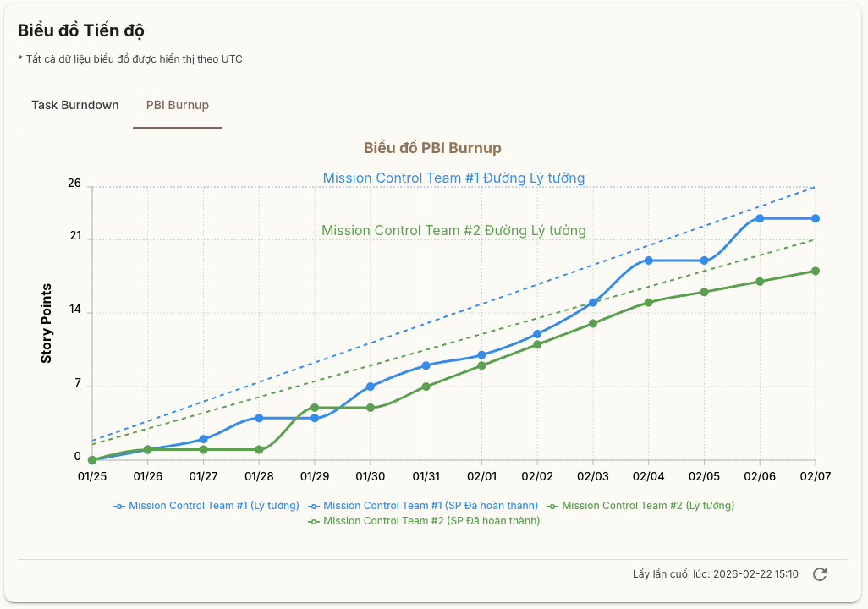Toggle Mission Control Team #1 (Lý tưởng) legend
The width and height of the screenshot is (868, 609).
tap(206, 506)
